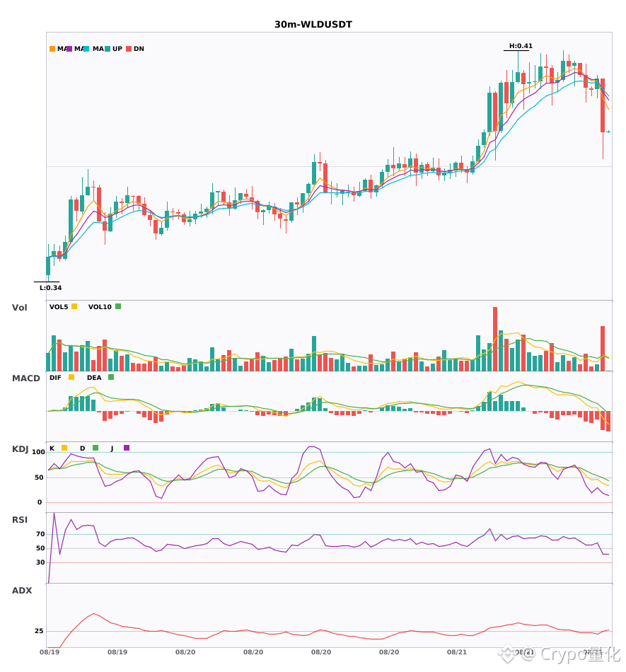Image resolution: width=626 pixels, height=672 pixels.
Task: Select the purple MA legend swatch
Action: pos(69,49)
